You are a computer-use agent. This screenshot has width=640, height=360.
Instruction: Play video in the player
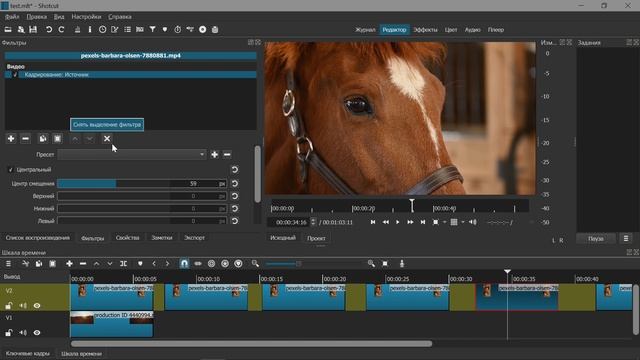398,222
